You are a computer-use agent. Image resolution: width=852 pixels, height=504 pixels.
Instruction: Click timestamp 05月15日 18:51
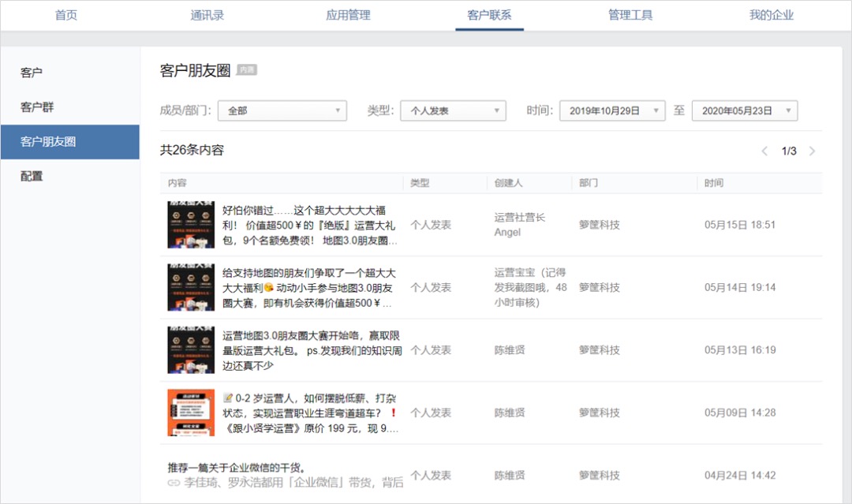click(x=740, y=225)
